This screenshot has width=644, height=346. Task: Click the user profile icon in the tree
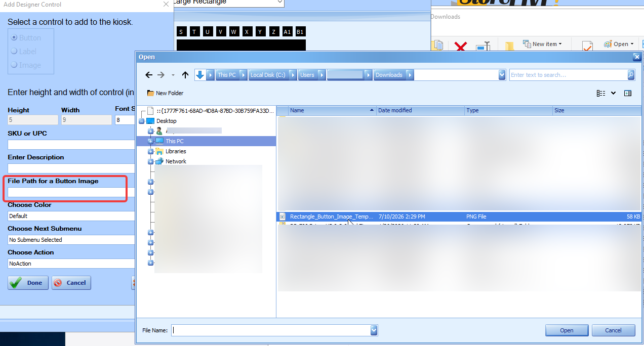coord(159,131)
